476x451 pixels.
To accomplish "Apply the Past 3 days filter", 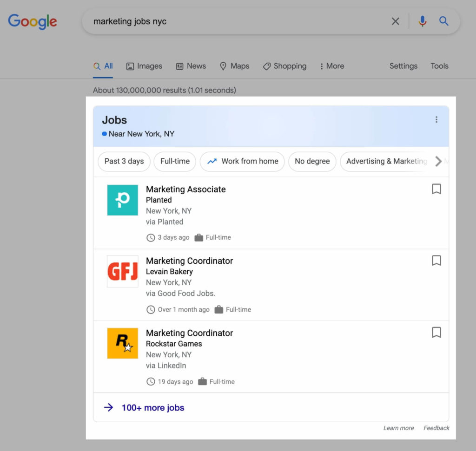I will 124,161.
